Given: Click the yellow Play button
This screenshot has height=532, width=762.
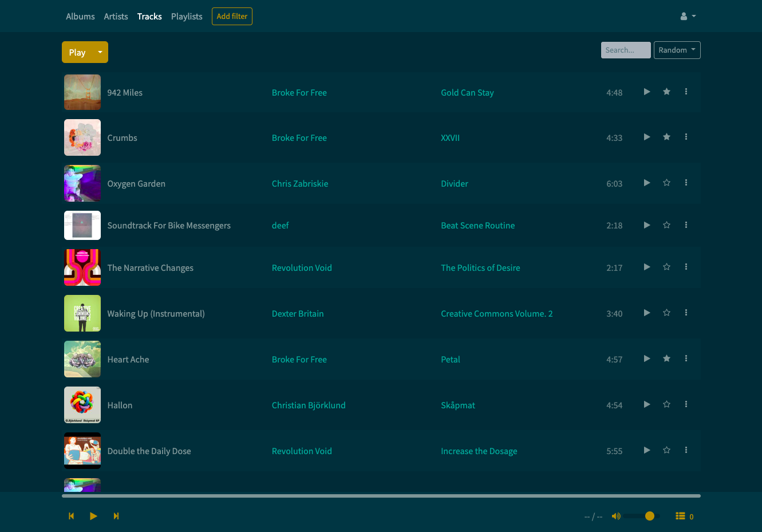Looking at the screenshot, I should pos(77,52).
